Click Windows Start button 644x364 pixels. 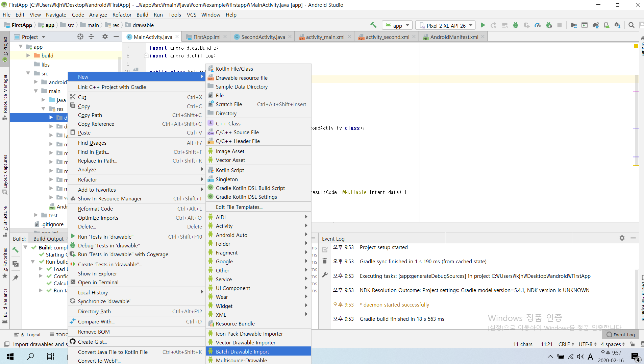click(10, 356)
